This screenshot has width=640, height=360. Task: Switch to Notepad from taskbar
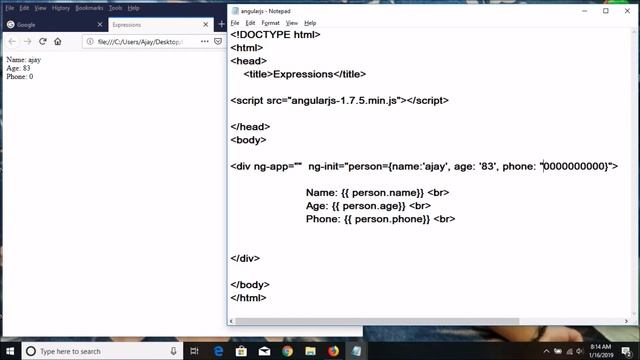coord(356,351)
